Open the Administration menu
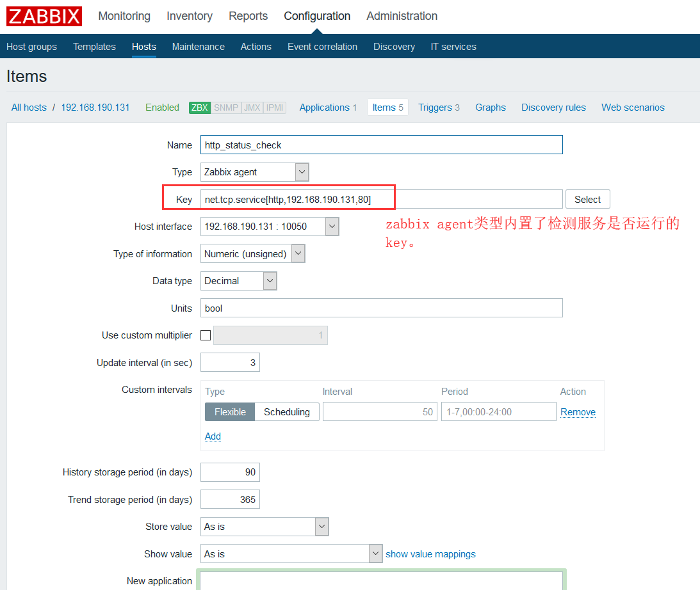This screenshot has height=590, width=700. (x=402, y=16)
